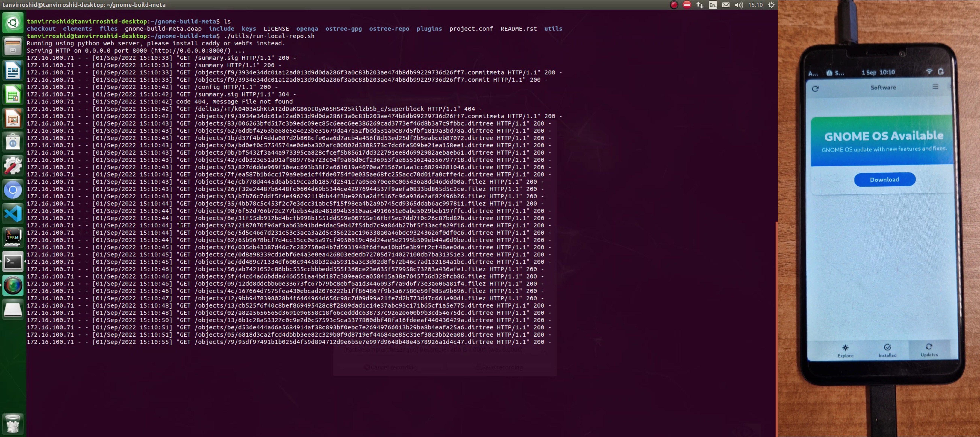Viewport: 980px width, 437px height.
Task: Click the last log line timestamped 15:10:55
Action: pos(289,342)
